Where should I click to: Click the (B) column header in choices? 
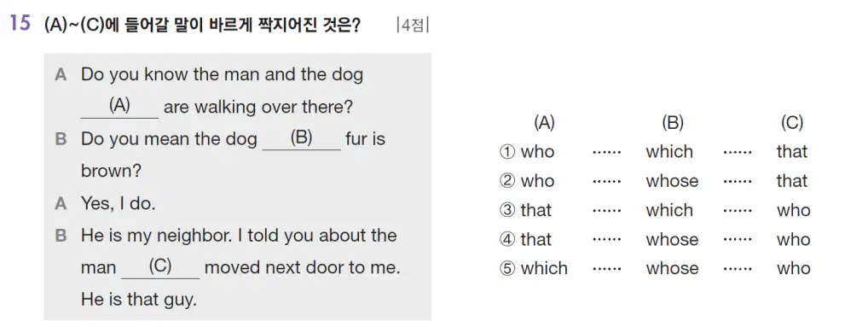tap(673, 123)
